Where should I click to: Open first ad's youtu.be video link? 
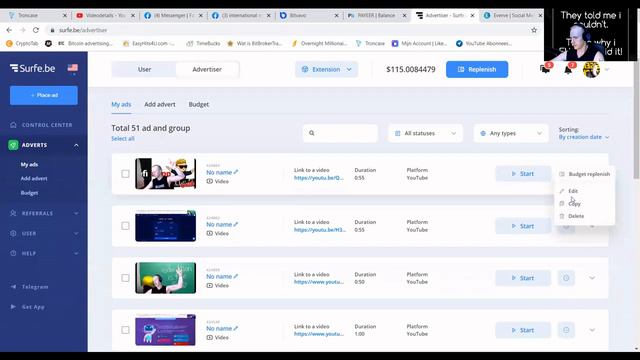pyautogui.click(x=319, y=178)
